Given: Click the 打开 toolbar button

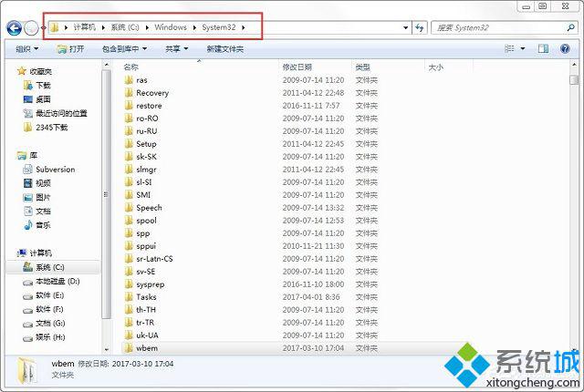Looking at the screenshot, I should click(x=70, y=48).
